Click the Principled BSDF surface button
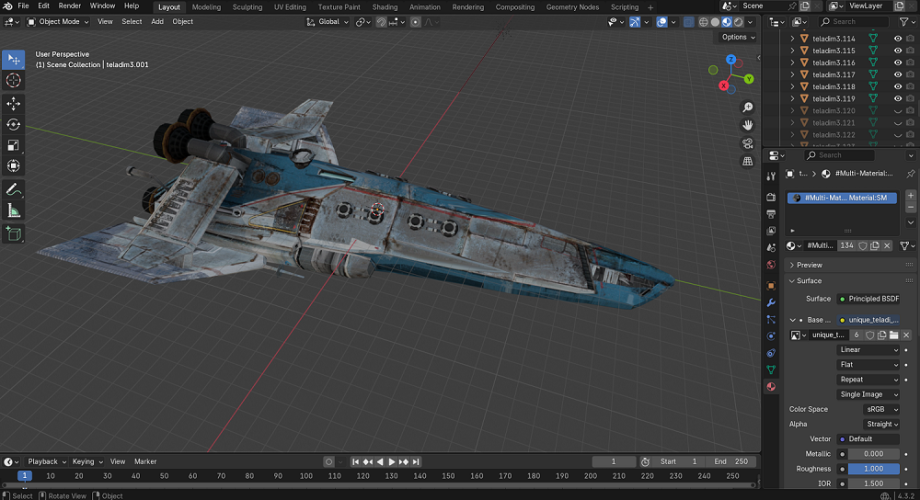Screen dimensions: 920x500 coord(873,299)
